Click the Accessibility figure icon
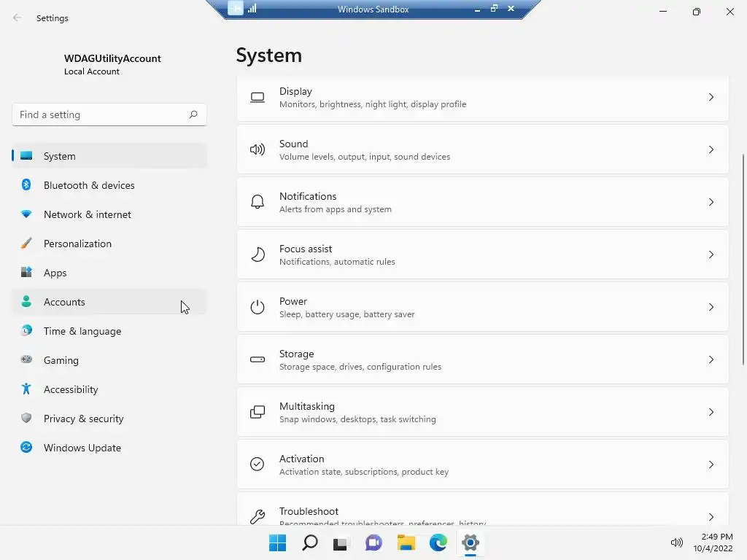747x560 pixels. 26,389
